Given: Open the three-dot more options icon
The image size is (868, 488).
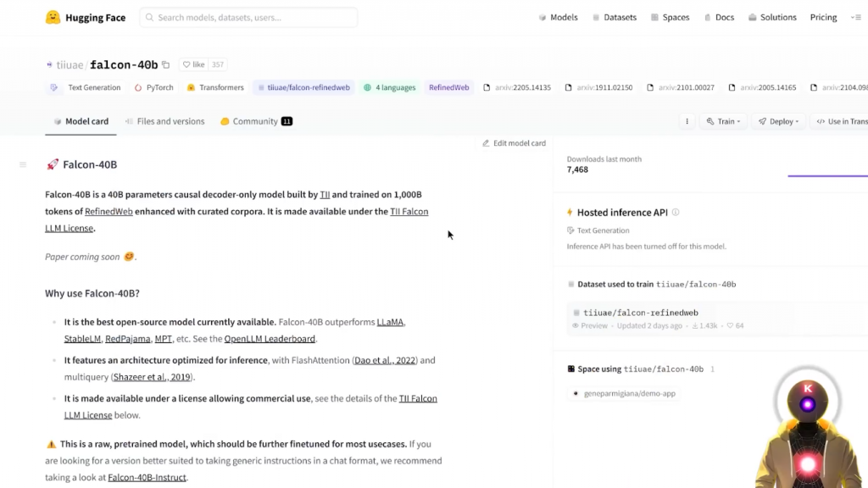Looking at the screenshot, I should pos(687,122).
